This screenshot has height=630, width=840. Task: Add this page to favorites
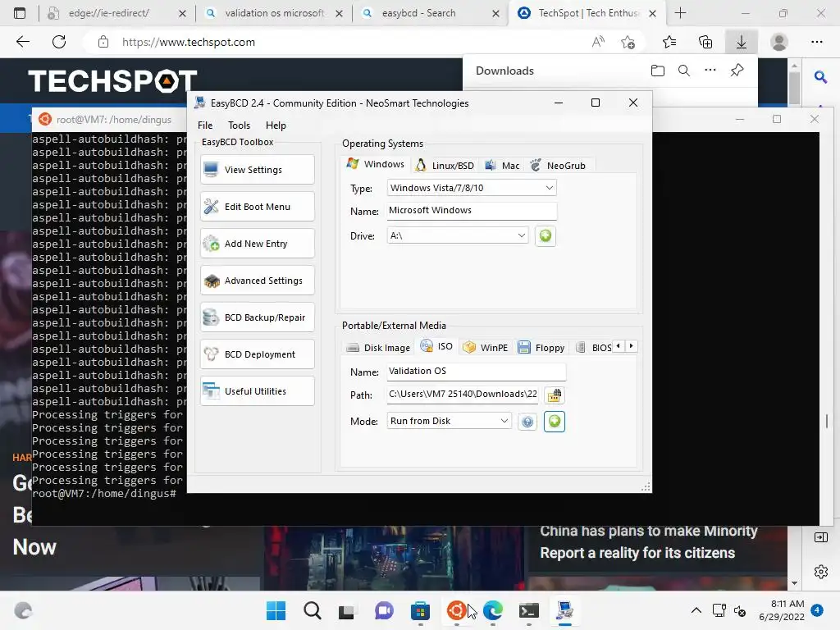point(628,42)
